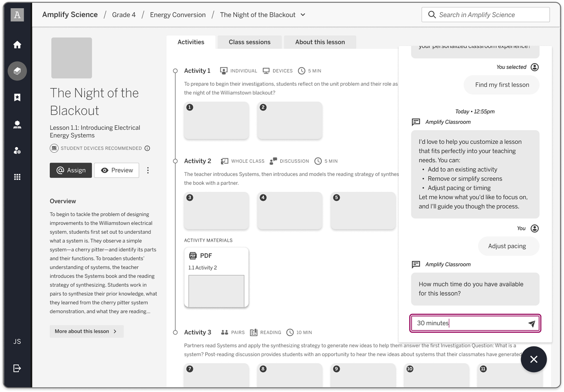Open the three-dot more options menu
Screen dimensions: 564x392
(x=148, y=170)
